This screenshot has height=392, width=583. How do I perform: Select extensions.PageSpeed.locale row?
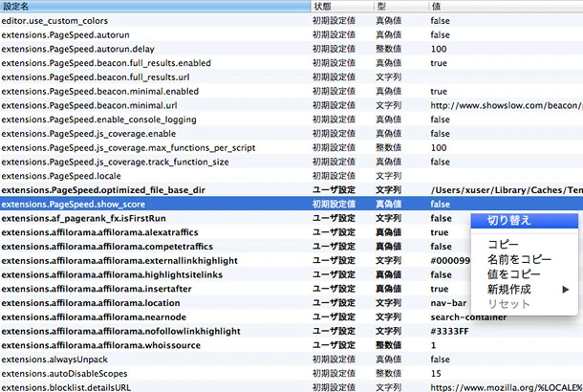pyautogui.click(x=291, y=176)
